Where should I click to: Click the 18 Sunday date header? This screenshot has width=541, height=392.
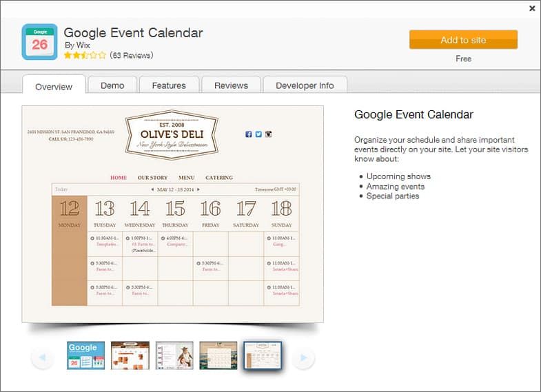pos(282,214)
